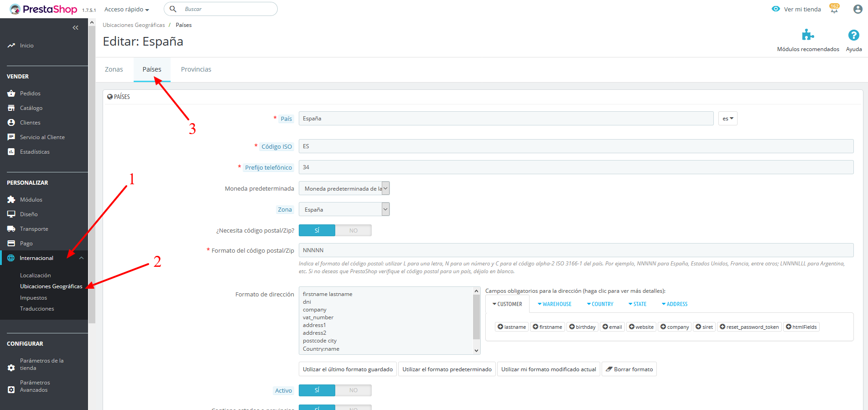This screenshot has height=410, width=868.
Task: Focus the País name input field
Action: (x=506, y=119)
